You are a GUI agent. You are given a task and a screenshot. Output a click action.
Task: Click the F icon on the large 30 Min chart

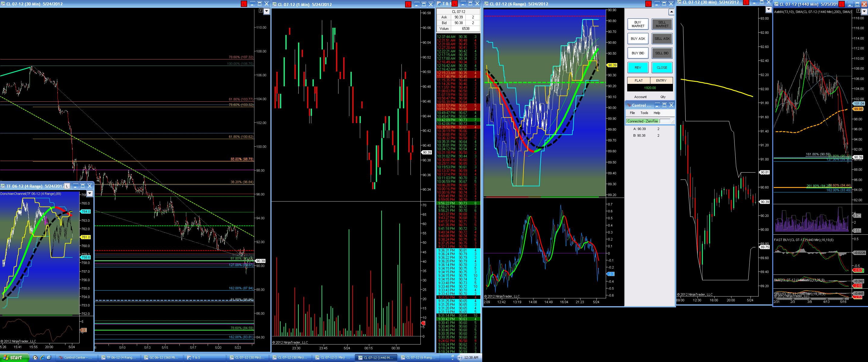click(x=260, y=11)
